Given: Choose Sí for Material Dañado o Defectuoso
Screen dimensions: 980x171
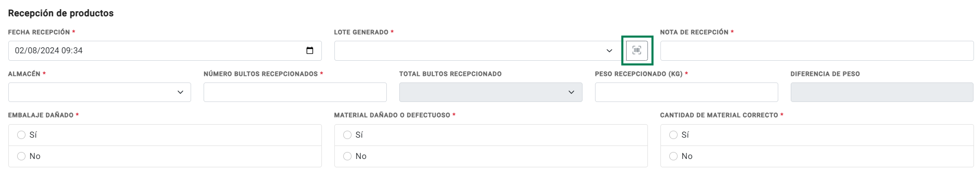Looking at the screenshot, I should [x=347, y=135].
